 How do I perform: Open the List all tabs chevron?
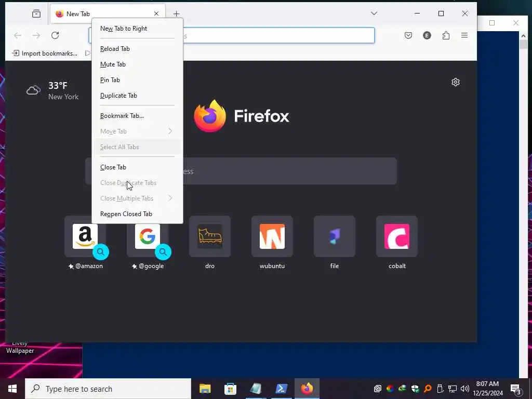coord(374,14)
